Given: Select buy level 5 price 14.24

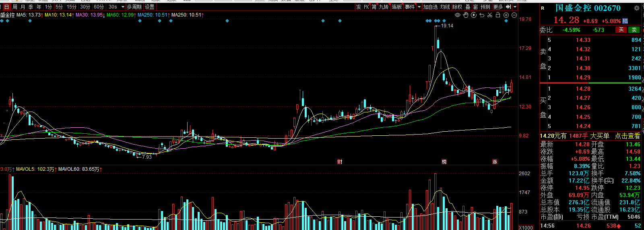Looking at the screenshot, I should [x=583, y=126].
